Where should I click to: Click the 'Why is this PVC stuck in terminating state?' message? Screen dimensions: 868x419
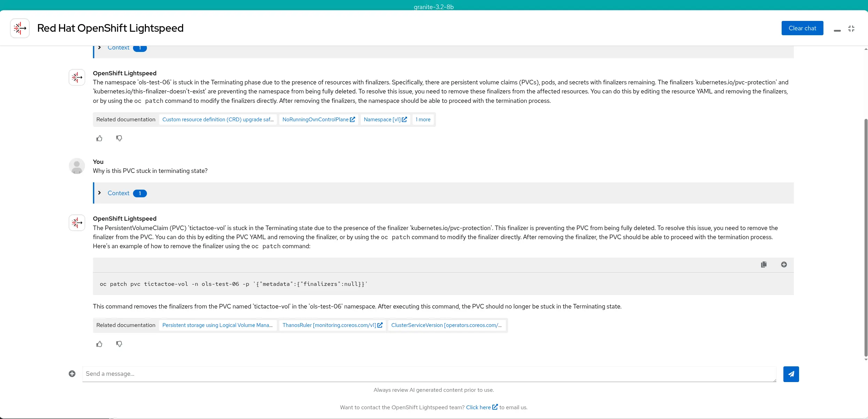pyautogui.click(x=150, y=171)
